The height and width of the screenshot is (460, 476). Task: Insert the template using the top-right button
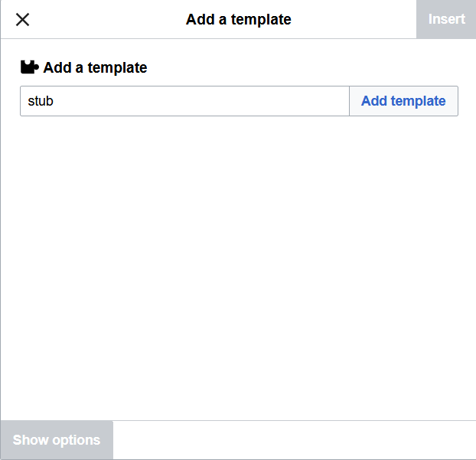(446, 19)
